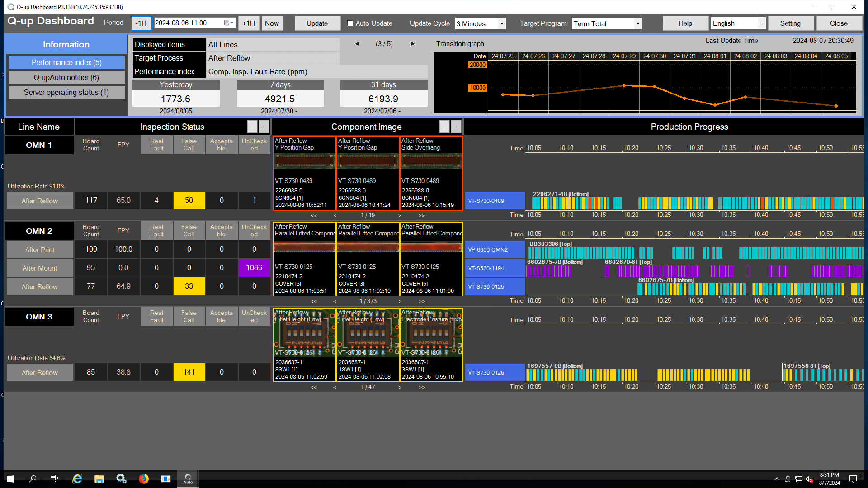Click the Inspection Status minus button
Image resolution: width=868 pixels, height=488 pixels.
click(x=252, y=127)
